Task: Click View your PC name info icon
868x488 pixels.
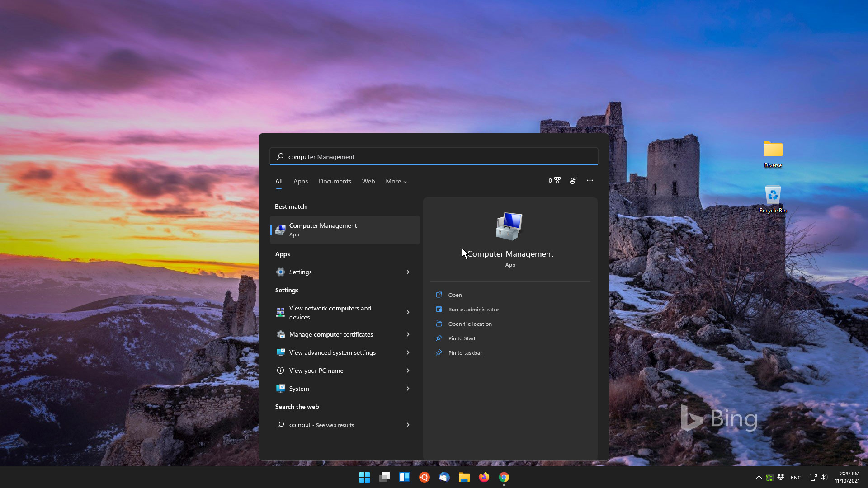Action: 281,371
